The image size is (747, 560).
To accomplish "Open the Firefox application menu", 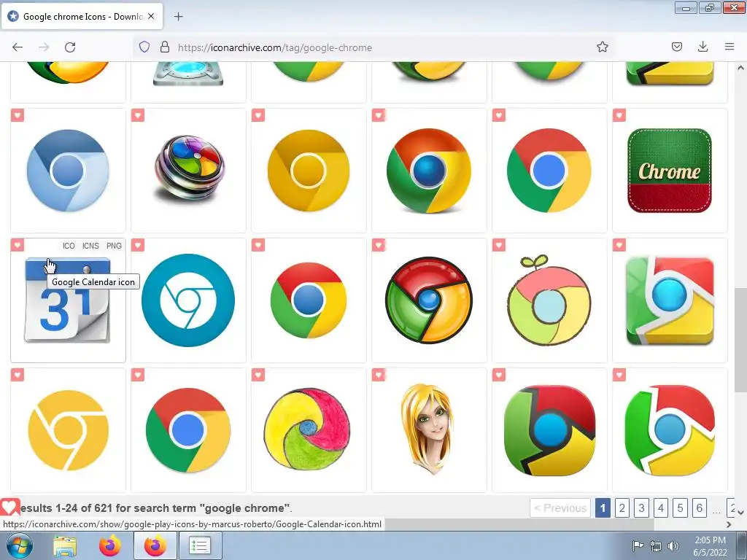I will [x=729, y=47].
